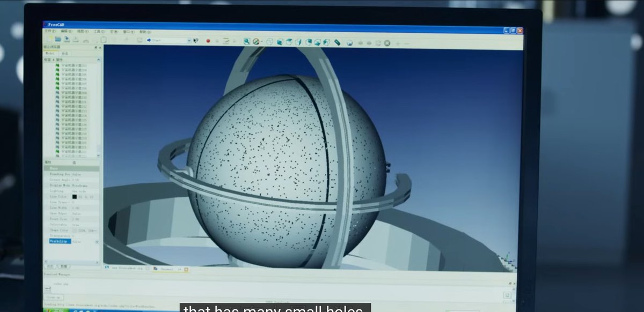The width and height of the screenshot is (644, 312).
Task: Set the rear view cube icon
Action: pyautogui.click(x=309, y=42)
